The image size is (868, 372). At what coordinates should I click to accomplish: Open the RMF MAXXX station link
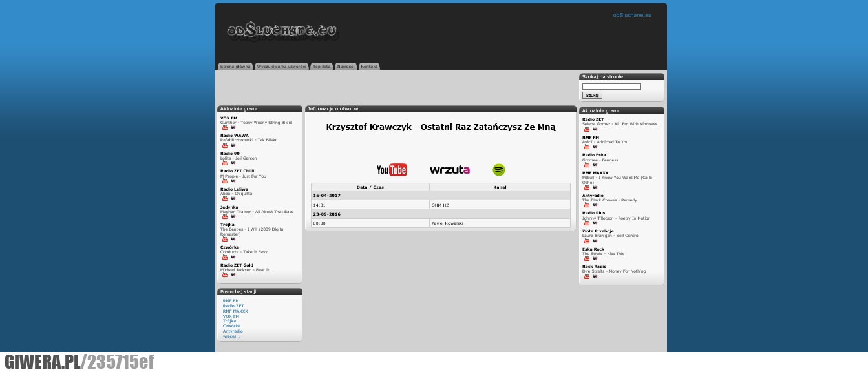pos(235,311)
